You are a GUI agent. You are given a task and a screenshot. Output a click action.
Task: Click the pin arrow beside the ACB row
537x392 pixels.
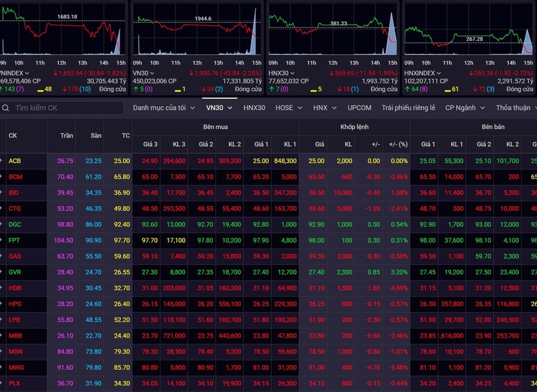[2, 161]
